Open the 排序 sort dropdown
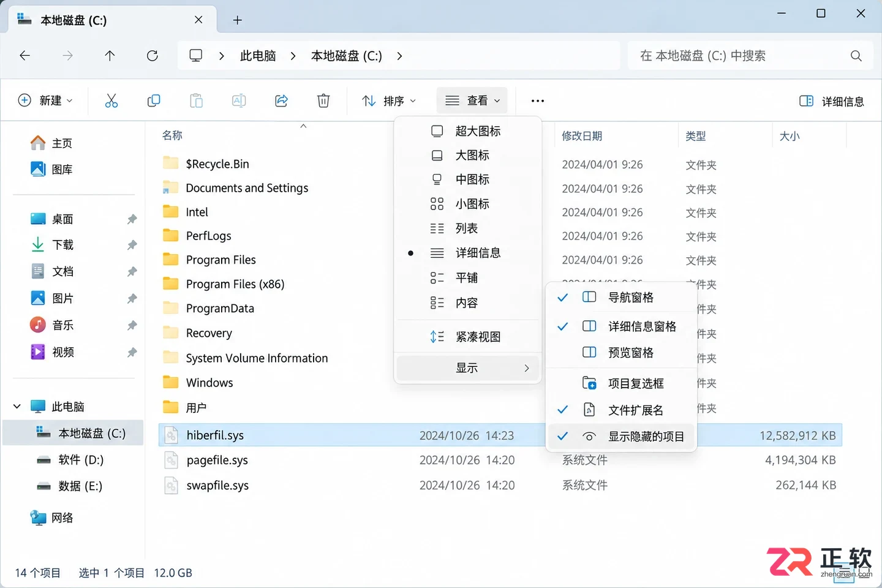The image size is (882, 588). (389, 100)
